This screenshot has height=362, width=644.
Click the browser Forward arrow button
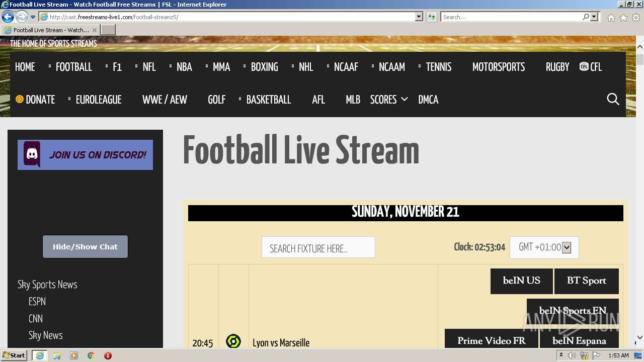click(22, 17)
